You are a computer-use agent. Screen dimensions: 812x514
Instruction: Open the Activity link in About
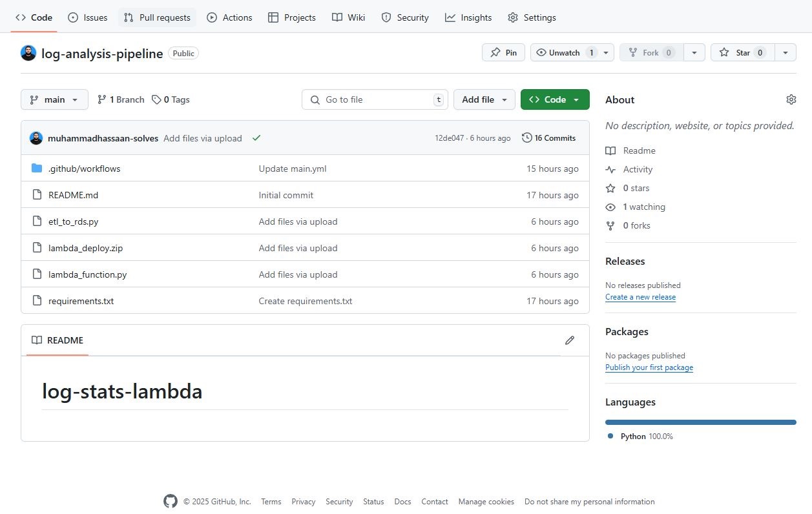coord(629,169)
